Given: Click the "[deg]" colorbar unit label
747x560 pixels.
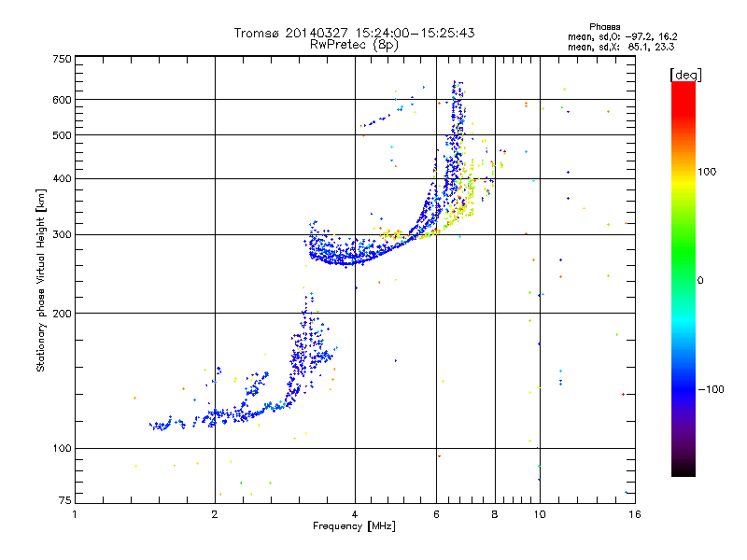Looking at the screenshot, I should coord(685,75).
